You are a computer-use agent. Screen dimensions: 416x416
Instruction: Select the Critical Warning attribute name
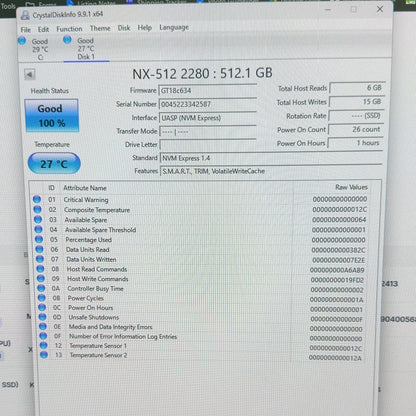(x=86, y=200)
